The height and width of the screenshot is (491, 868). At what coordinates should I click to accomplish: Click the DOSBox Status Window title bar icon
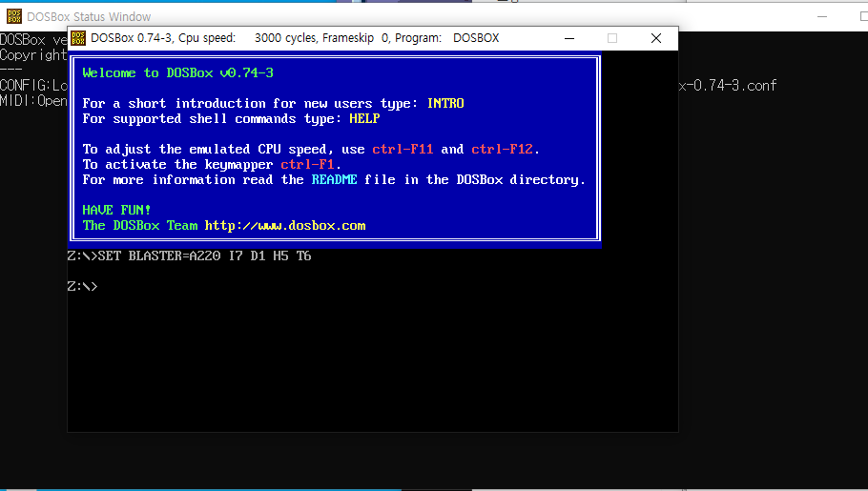pyautogui.click(x=14, y=16)
